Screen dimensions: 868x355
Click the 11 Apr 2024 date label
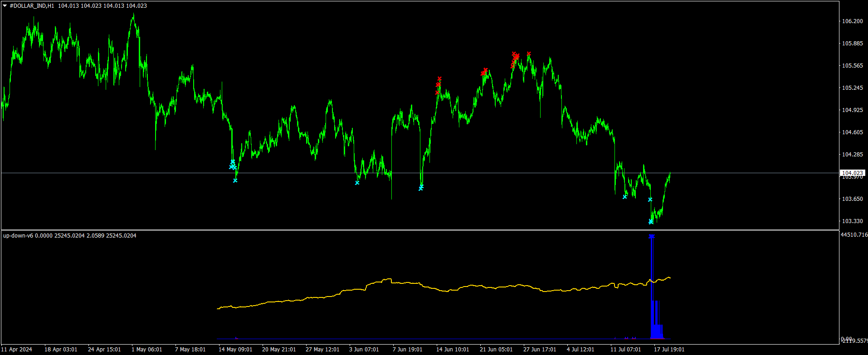point(17,350)
